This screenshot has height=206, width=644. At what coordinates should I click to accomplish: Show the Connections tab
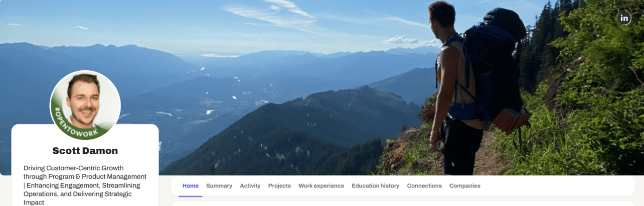424,186
